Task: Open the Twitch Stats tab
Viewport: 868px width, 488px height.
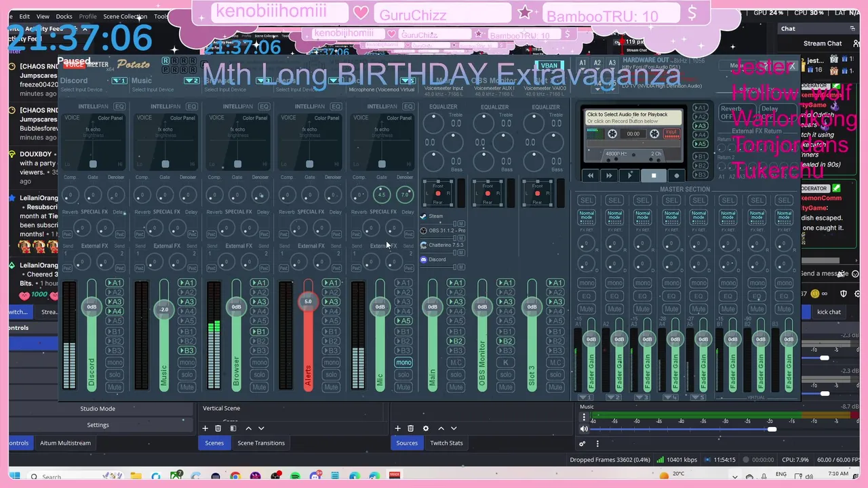Action: [x=446, y=443]
